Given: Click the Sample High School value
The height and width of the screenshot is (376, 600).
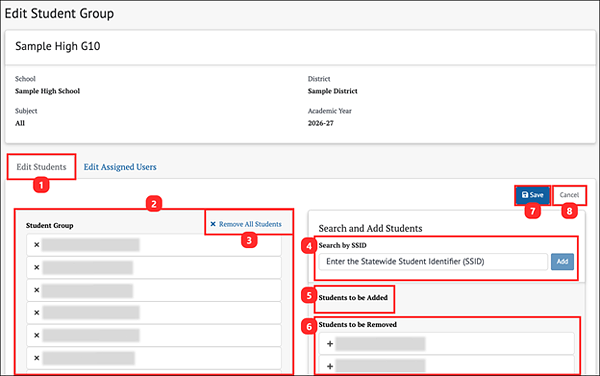Looking at the screenshot, I should click(47, 91).
